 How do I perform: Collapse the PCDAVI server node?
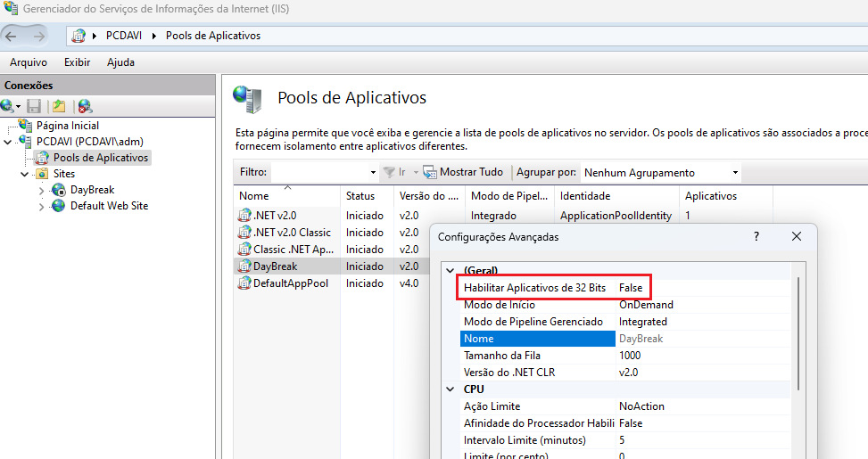tap(8, 142)
